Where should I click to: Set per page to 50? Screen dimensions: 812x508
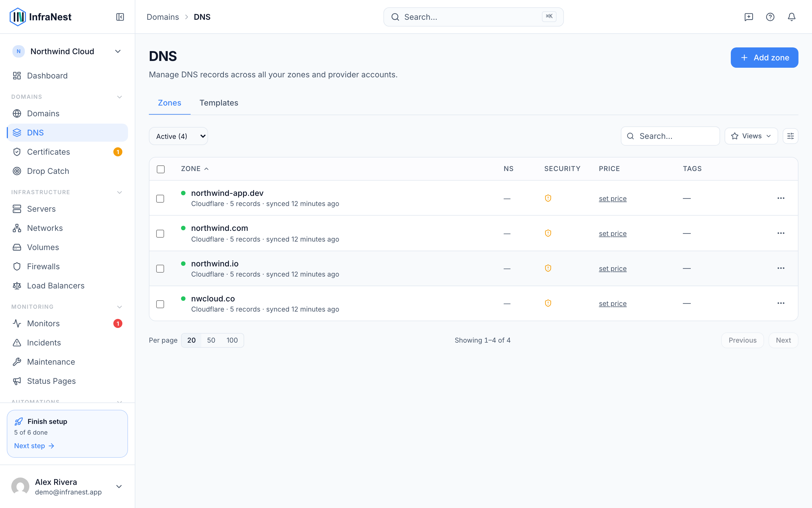point(211,340)
